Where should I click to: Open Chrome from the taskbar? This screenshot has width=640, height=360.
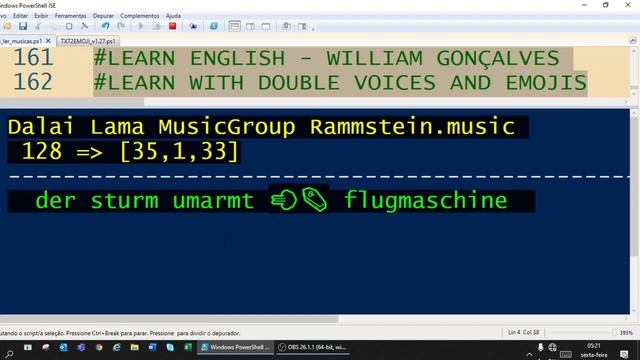pyautogui.click(x=99, y=347)
